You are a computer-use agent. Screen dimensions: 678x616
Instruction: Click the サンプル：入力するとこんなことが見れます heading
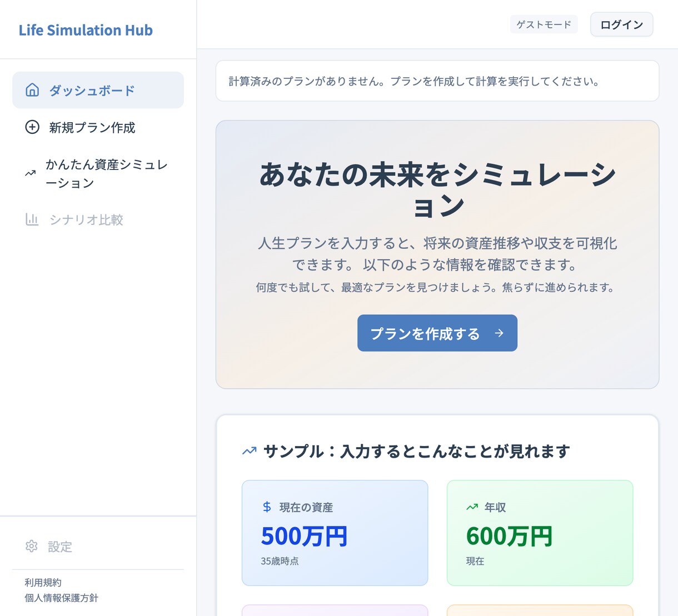417,451
